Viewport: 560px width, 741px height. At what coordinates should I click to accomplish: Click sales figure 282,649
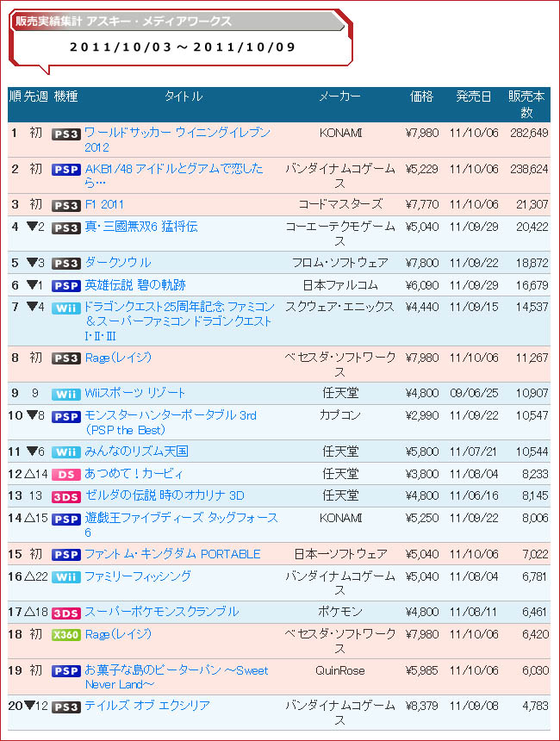[529, 133]
